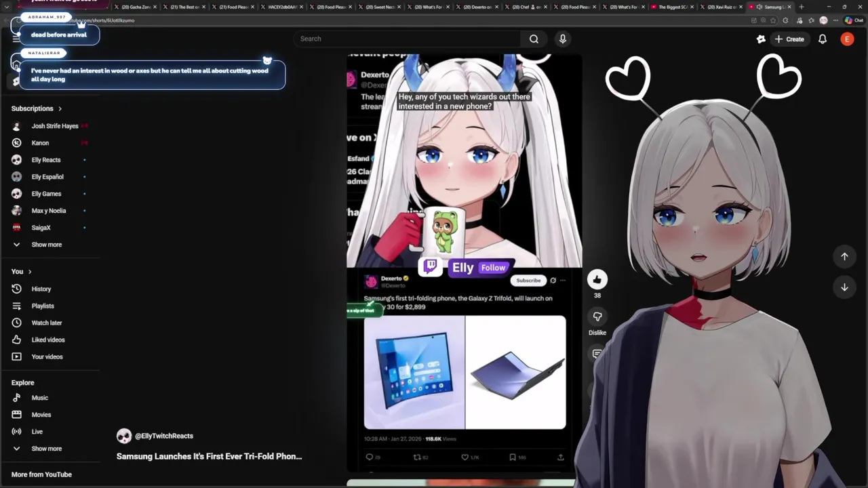This screenshot has width=868, height=488.
Task: Dislike the Short
Action: [597, 317]
